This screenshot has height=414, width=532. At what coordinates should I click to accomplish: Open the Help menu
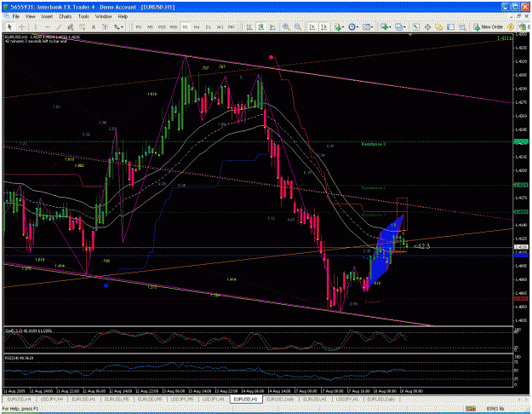tap(123, 16)
